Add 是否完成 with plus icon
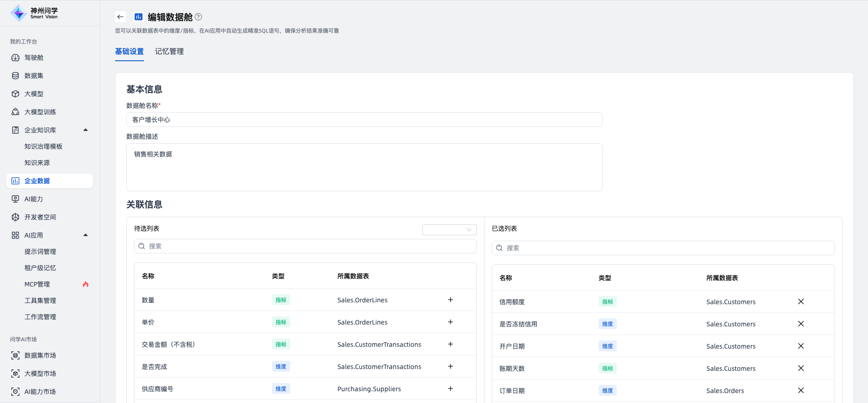 click(x=451, y=366)
